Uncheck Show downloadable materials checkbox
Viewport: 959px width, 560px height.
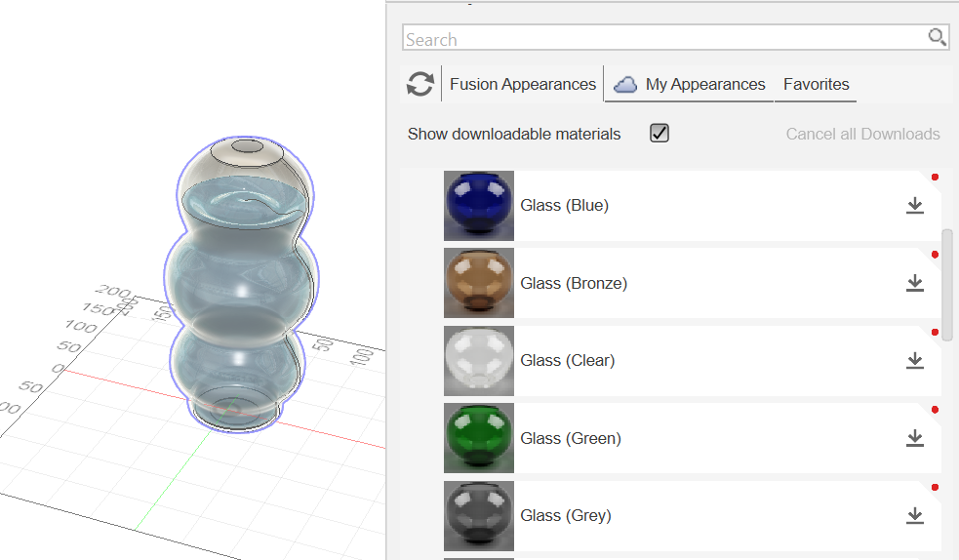(x=659, y=134)
